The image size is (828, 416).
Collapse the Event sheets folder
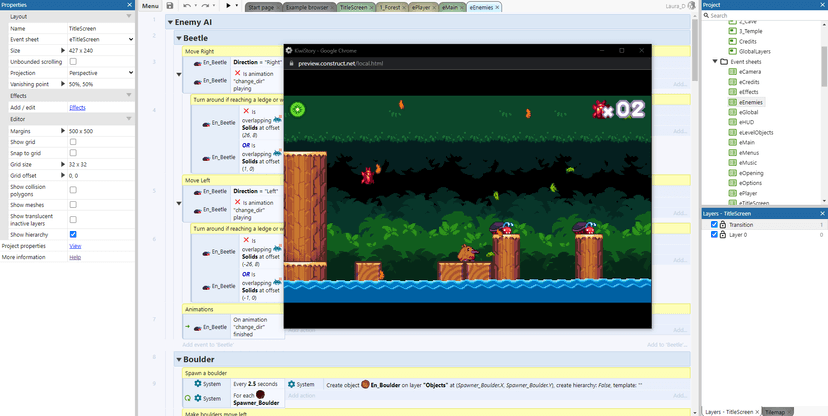click(x=715, y=62)
